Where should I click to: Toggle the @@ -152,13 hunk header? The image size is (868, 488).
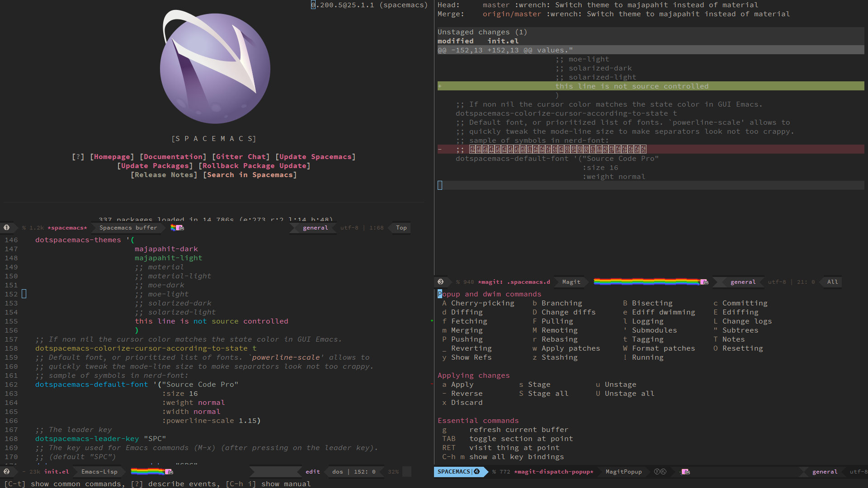(x=651, y=50)
